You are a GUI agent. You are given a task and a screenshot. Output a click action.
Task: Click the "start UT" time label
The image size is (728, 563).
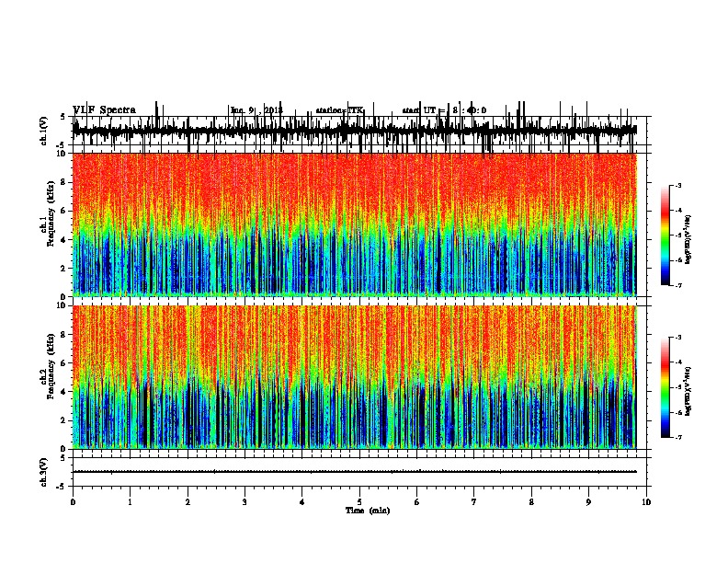pyautogui.click(x=444, y=110)
